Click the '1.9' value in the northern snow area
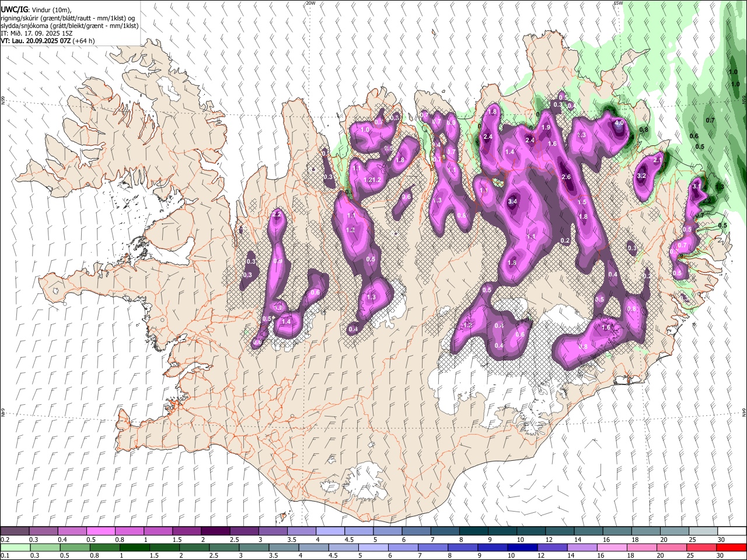The width and height of the screenshot is (747, 560). [x=546, y=127]
